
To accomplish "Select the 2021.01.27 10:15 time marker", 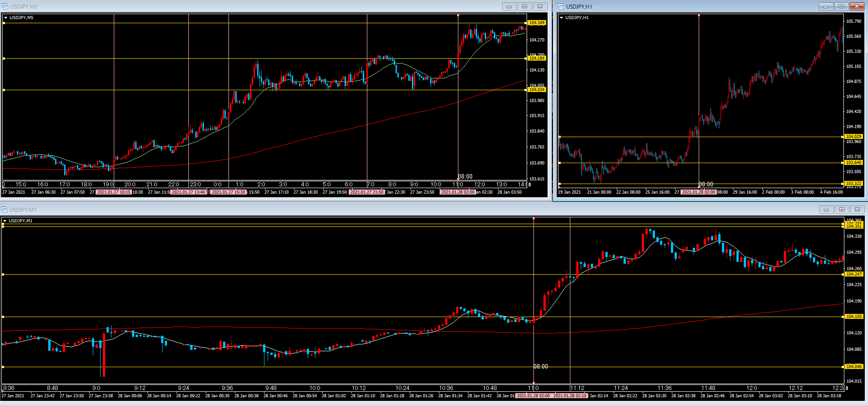I will [113, 192].
